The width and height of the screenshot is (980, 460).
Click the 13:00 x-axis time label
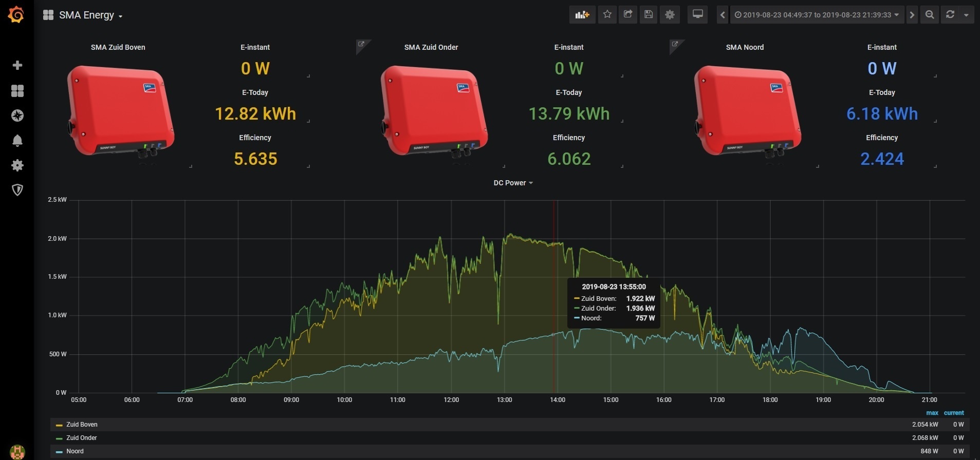click(505, 400)
